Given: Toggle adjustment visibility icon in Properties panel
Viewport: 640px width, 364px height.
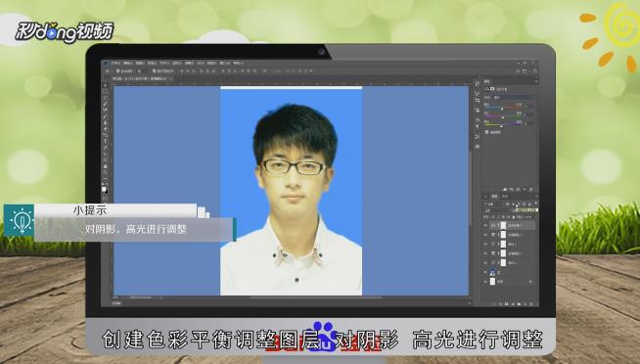Looking at the screenshot, I should pyautogui.click(x=525, y=190).
